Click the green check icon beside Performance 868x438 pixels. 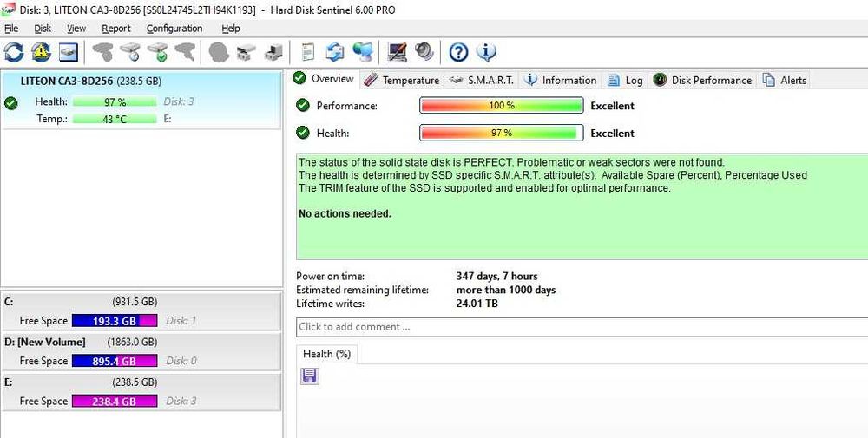303,106
